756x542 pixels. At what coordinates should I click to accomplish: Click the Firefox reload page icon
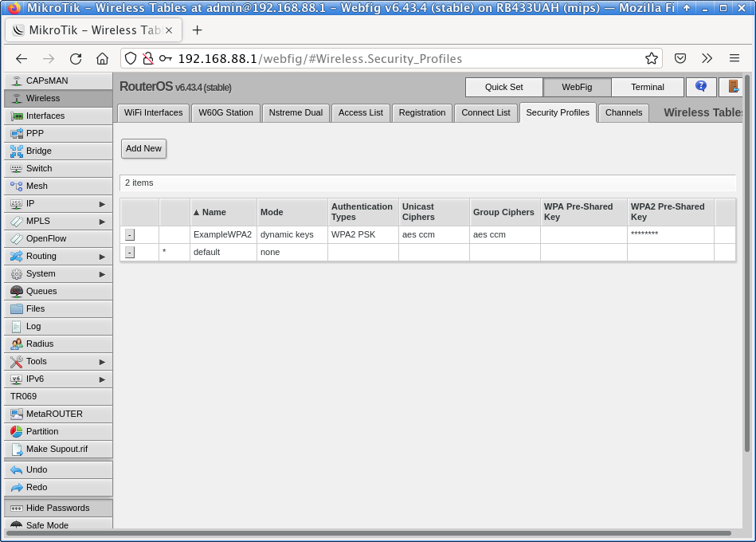pos(76,58)
